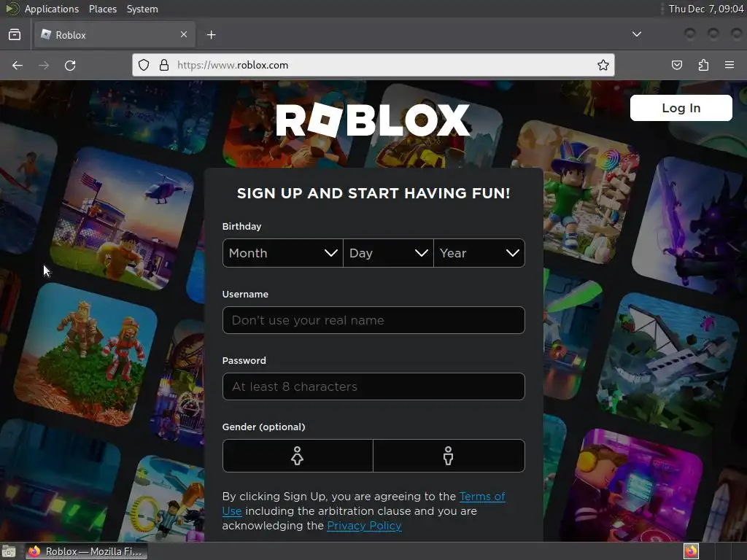Click the clock showing Thu Dec 7

(x=705, y=9)
